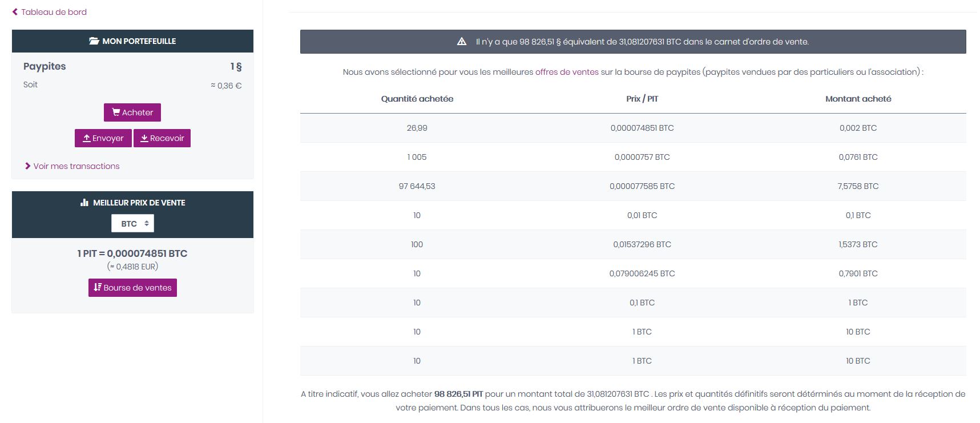
Task: Click the Recevoir button
Action: (x=162, y=138)
